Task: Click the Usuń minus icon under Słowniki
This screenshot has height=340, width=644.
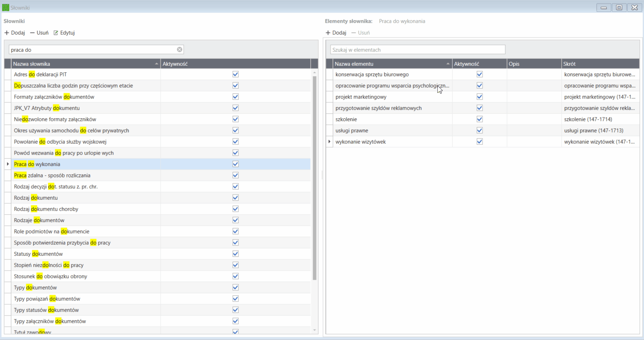Action: [32, 33]
